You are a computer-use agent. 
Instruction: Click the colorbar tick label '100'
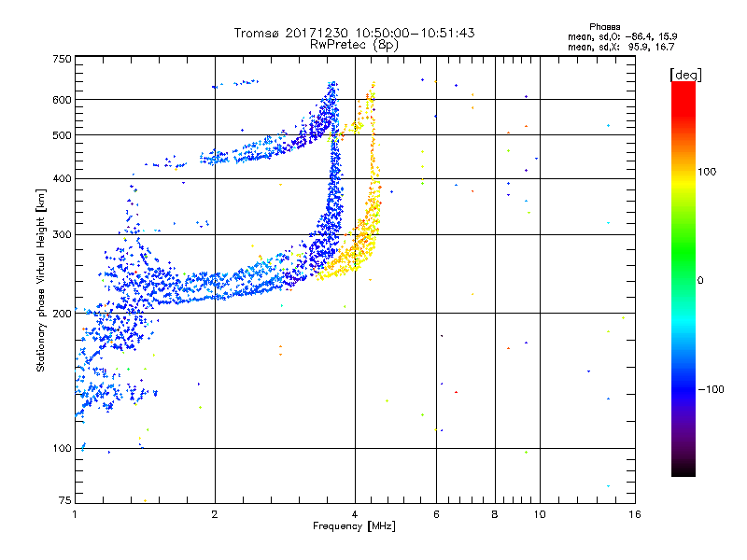pyautogui.click(x=707, y=172)
